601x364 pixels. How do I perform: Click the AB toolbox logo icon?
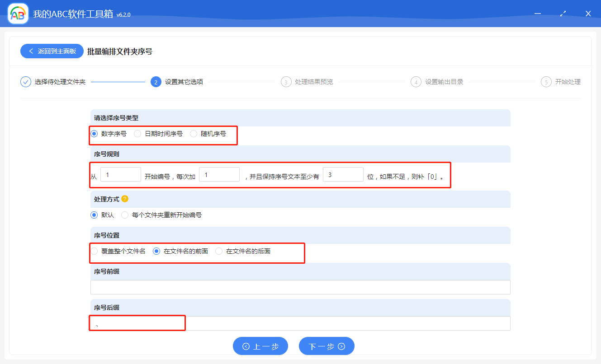(17, 13)
